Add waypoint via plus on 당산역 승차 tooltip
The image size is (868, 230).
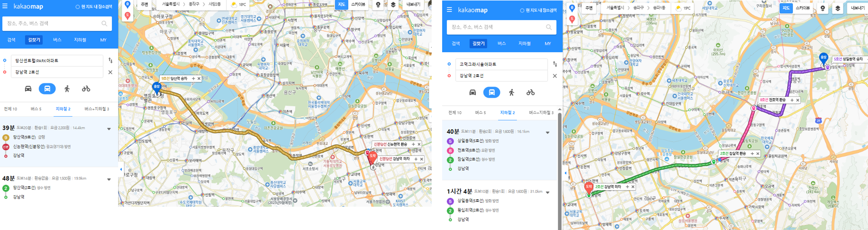point(193,78)
